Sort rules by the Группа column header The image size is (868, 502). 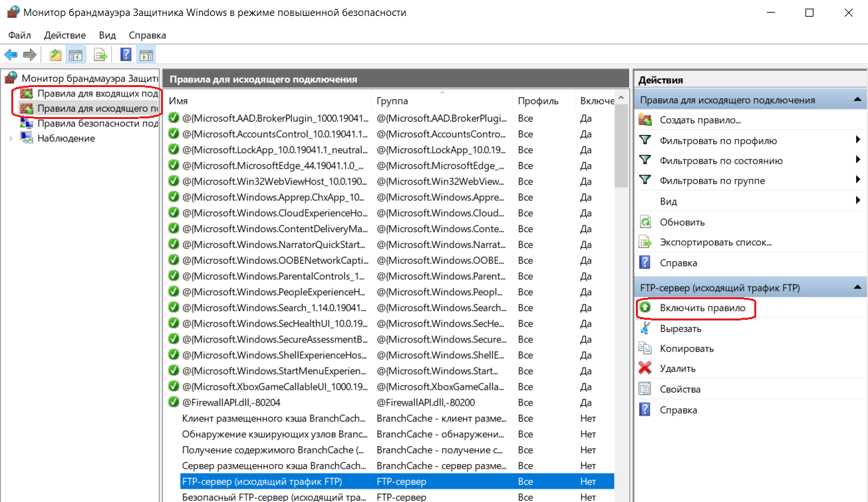(442, 101)
